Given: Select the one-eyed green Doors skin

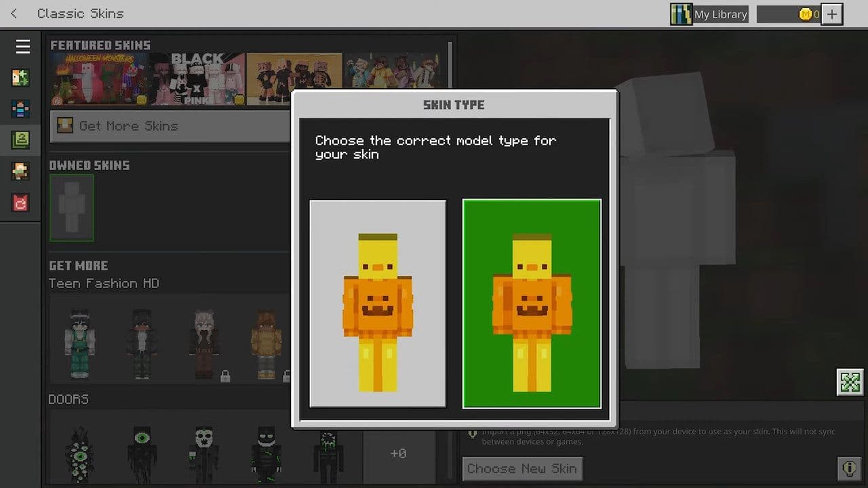Looking at the screenshot, I should tap(142, 453).
